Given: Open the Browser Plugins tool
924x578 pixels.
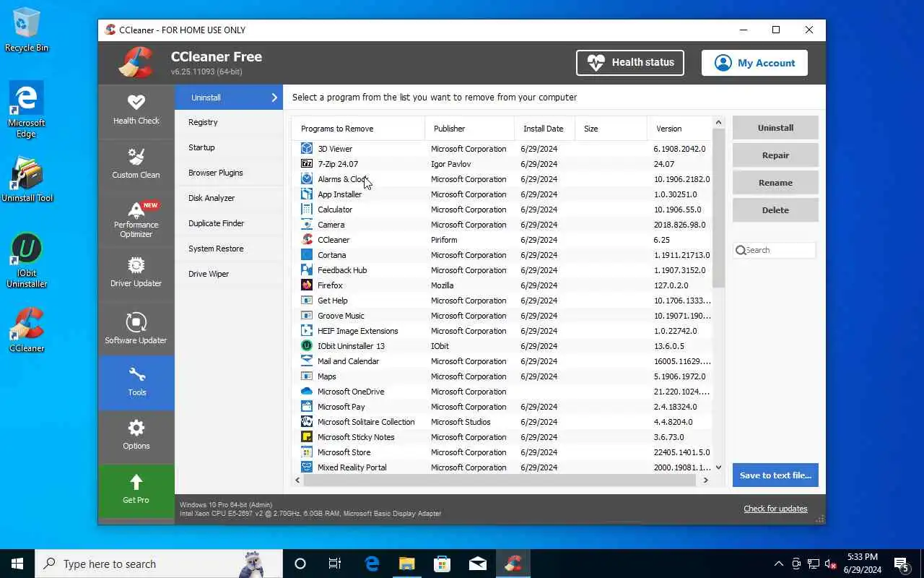Looking at the screenshot, I should click(x=229, y=173).
